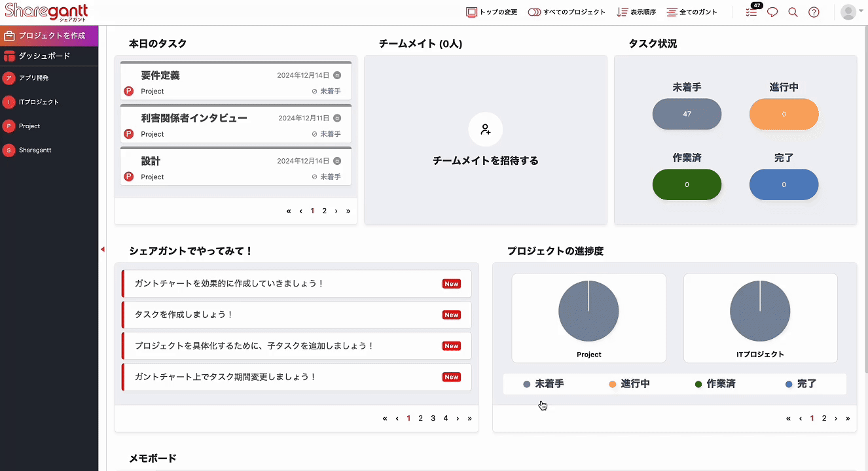
Task: Open the help question mark icon
Action: [x=814, y=12]
